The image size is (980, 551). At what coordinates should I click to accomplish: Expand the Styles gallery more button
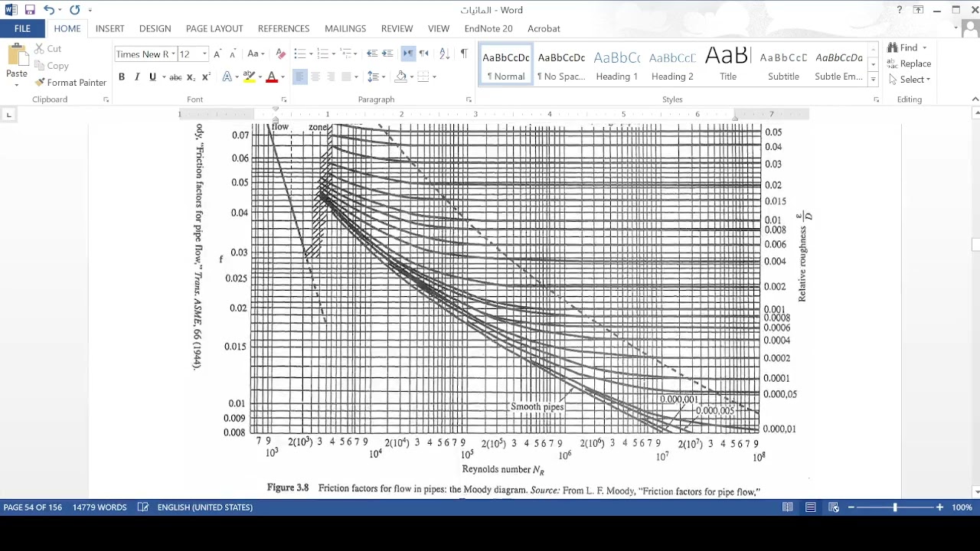click(x=874, y=79)
